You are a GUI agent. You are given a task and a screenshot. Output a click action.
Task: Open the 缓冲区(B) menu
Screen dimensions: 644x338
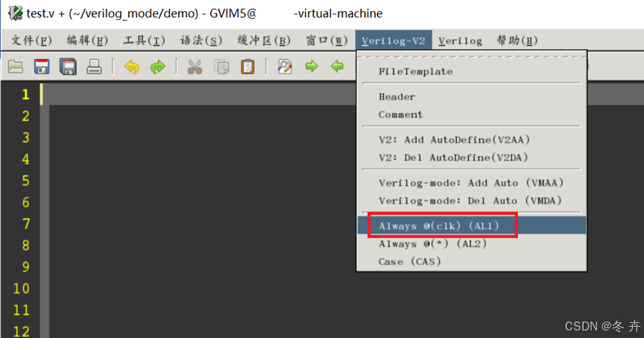(x=264, y=40)
